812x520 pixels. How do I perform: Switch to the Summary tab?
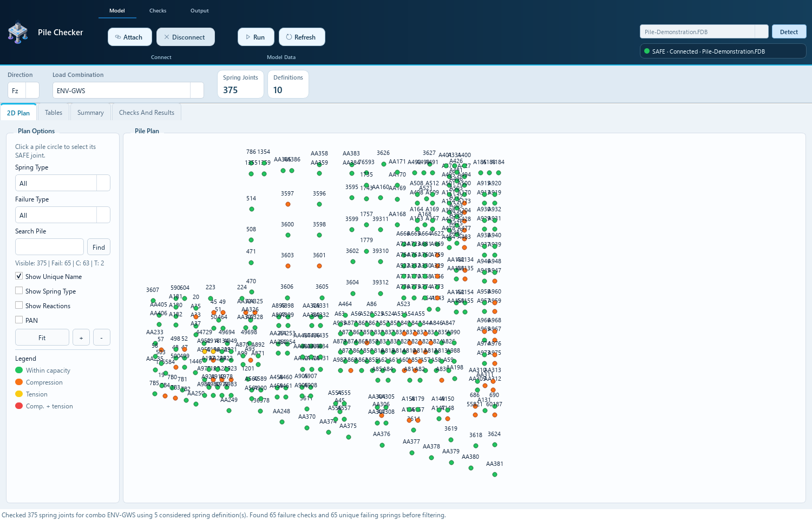90,113
